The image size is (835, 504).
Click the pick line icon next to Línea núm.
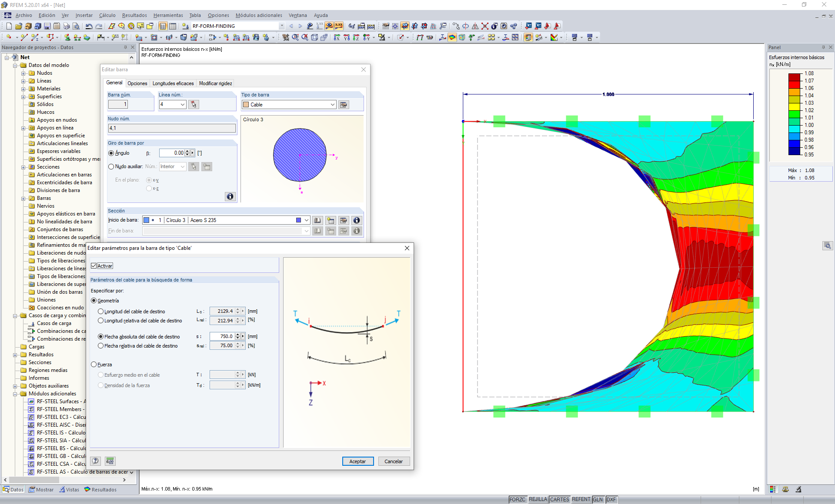pos(194,105)
